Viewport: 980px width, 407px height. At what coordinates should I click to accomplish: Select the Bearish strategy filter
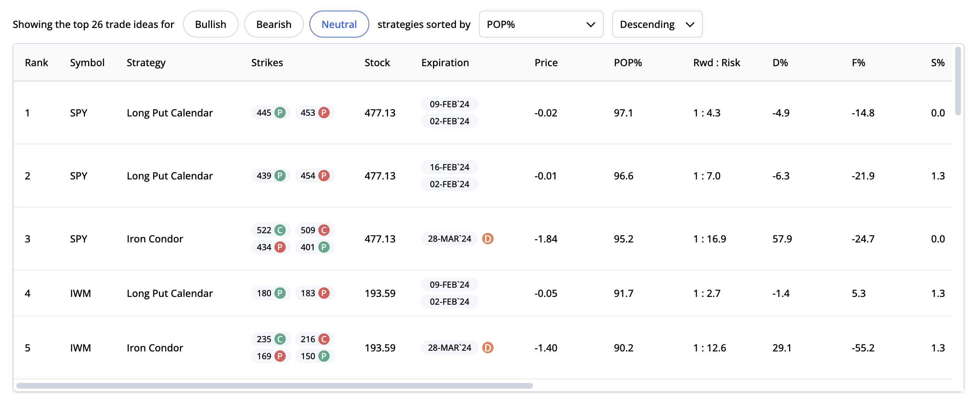[274, 24]
